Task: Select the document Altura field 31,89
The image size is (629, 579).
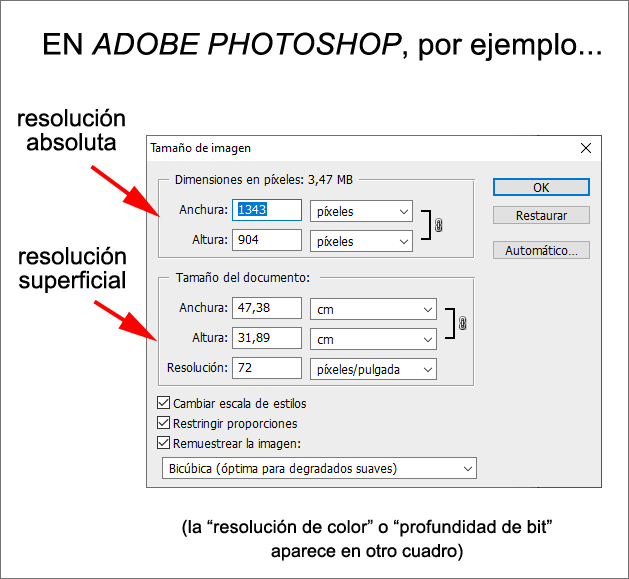Action: pyautogui.click(x=266, y=339)
